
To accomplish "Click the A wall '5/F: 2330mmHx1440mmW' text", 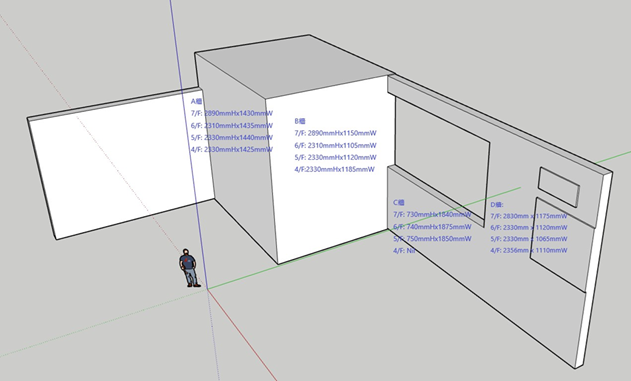I will (x=232, y=137).
